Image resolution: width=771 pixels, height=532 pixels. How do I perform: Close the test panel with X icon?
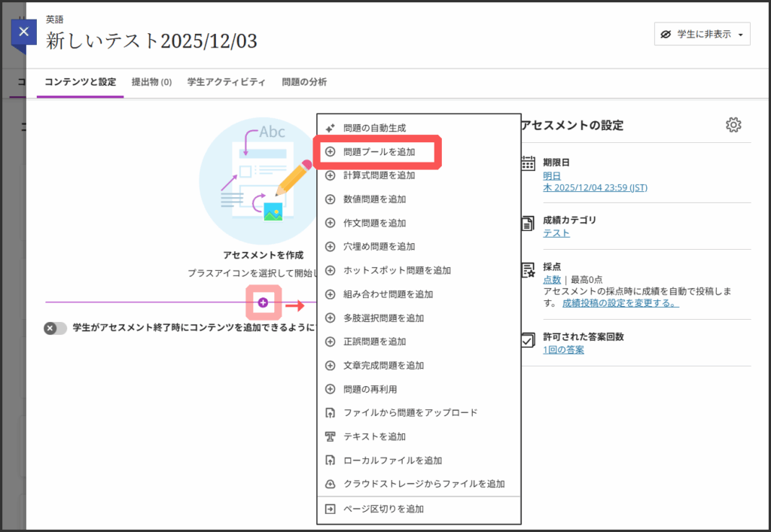coord(24,32)
